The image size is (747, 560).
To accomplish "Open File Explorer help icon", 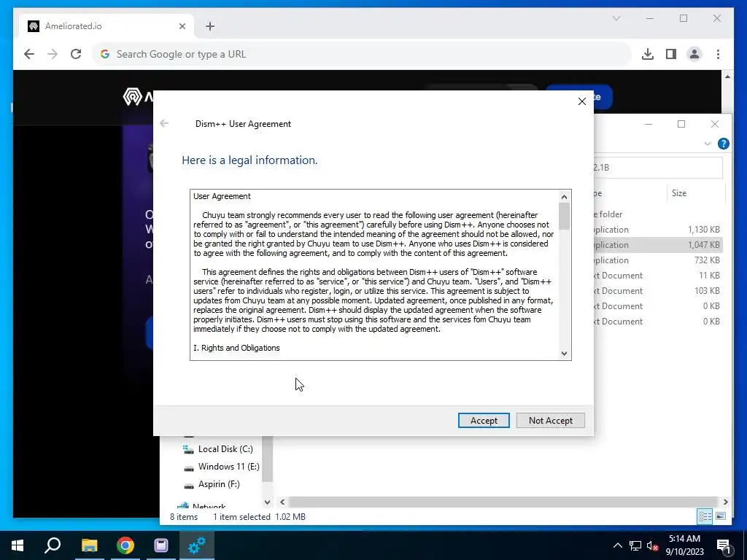I will click(x=723, y=144).
